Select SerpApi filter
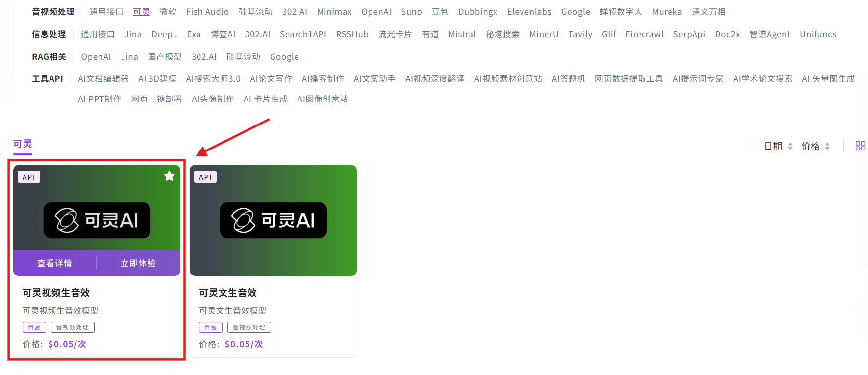 (689, 34)
